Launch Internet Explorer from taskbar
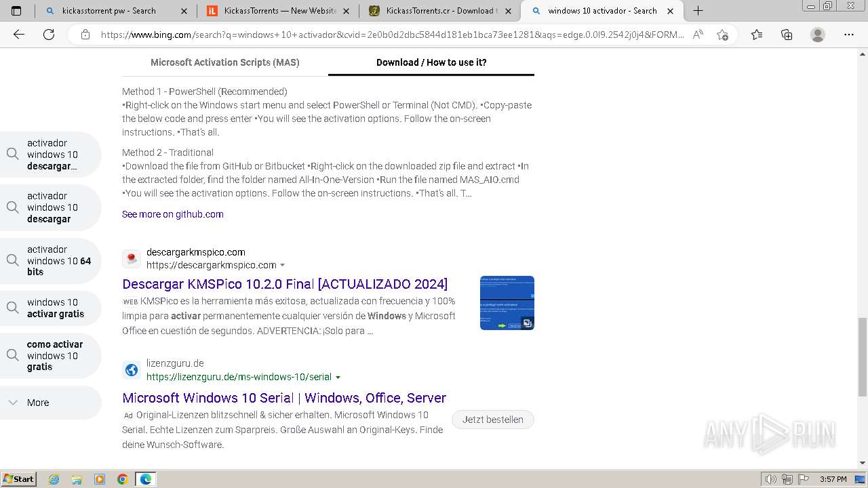Viewport: 868px width, 488px height. (x=54, y=479)
